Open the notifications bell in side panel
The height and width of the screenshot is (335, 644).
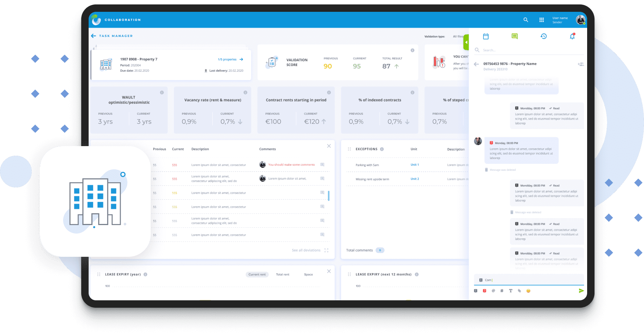[572, 36]
